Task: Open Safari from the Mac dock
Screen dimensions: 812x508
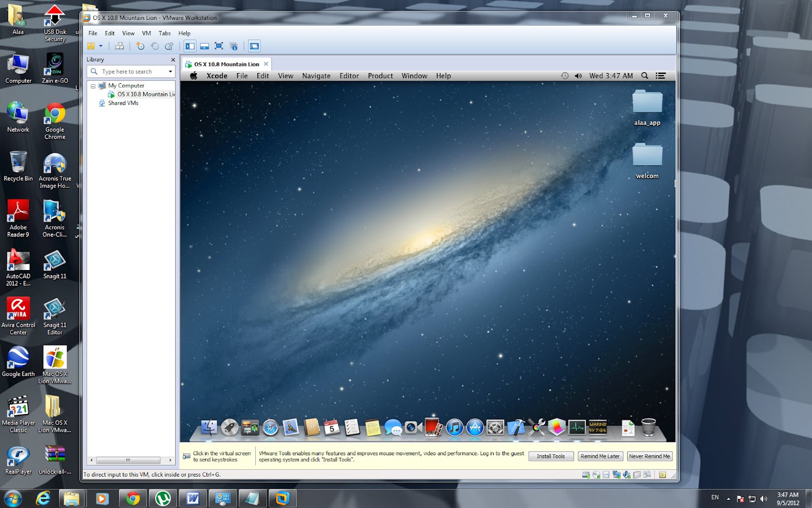Action: tap(270, 428)
